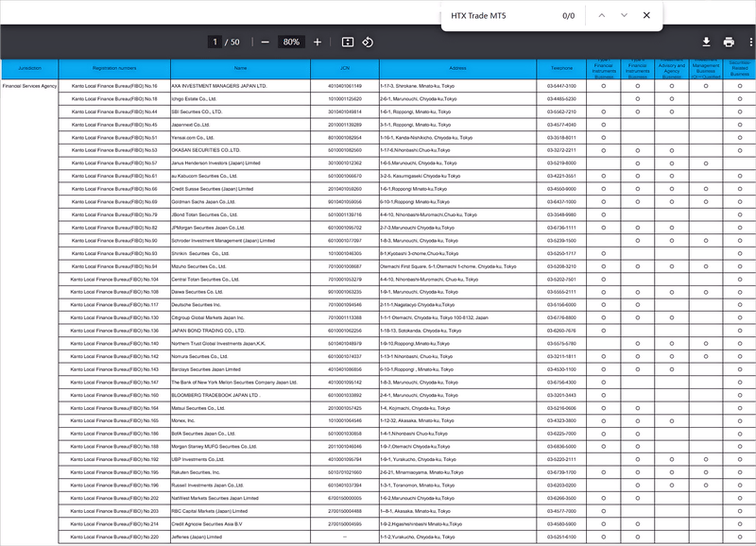Select RBC Capital Markets (Japan) Limited
The width and height of the screenshot is (756, 546).
click(210, 511)
